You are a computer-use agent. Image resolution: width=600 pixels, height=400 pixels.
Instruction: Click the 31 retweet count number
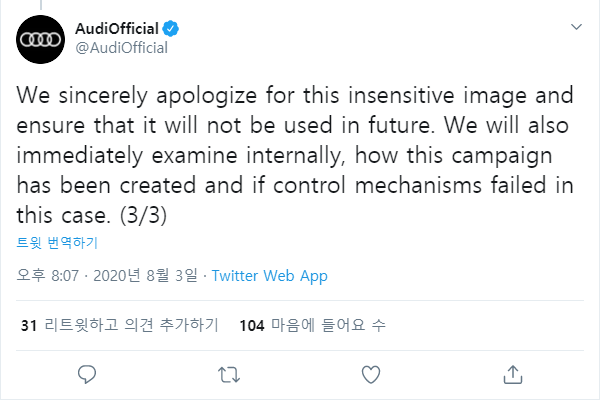[x=29, y=326]
